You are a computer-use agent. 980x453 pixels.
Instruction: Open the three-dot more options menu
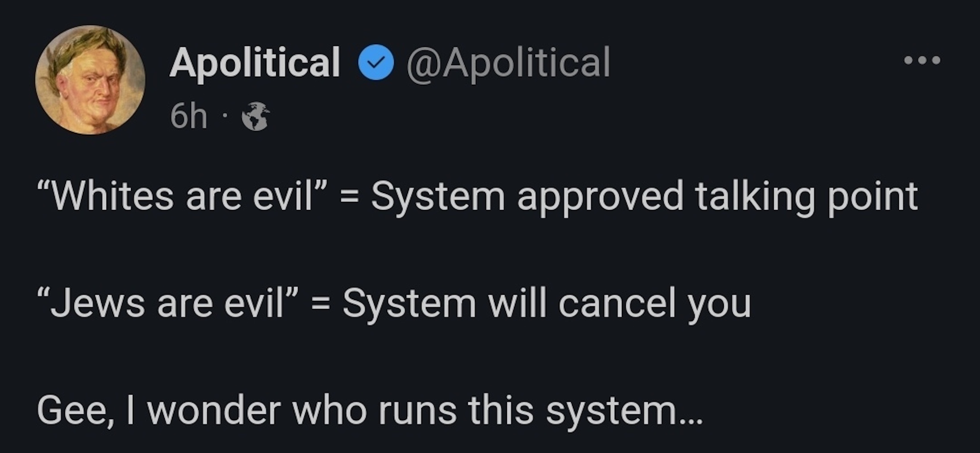tap(922, 60)
